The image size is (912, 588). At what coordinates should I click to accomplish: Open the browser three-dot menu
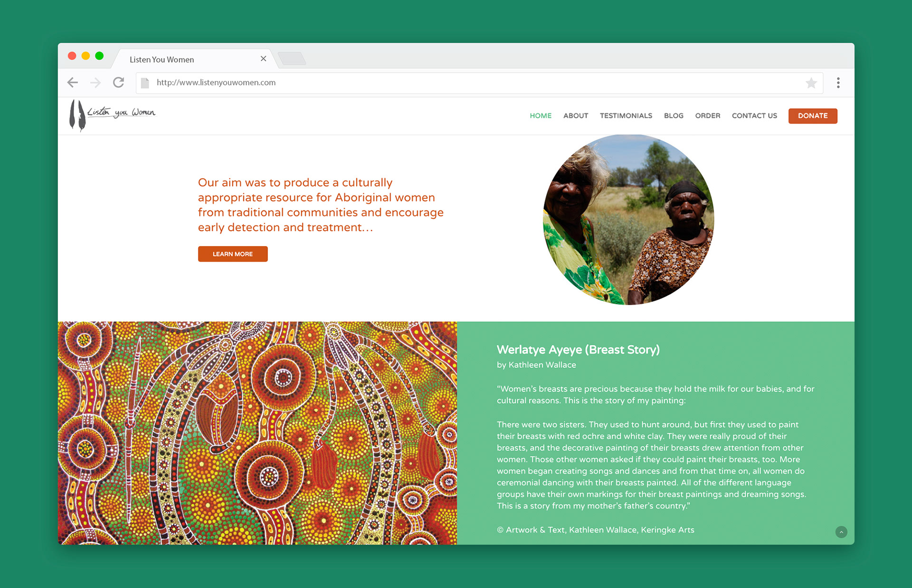(838, 83)
